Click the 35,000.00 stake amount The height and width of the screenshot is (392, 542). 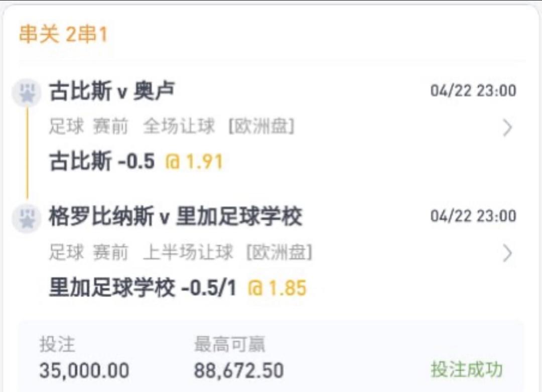point(84,370)
